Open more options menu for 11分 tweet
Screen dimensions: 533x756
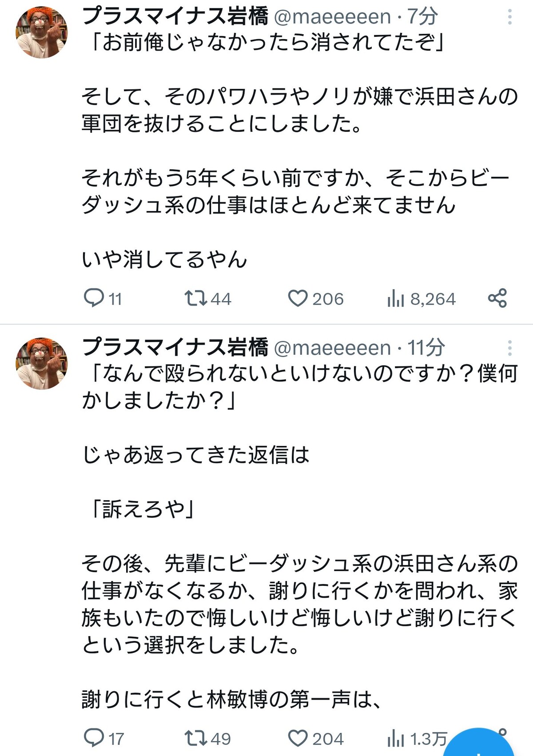(510, 348)
